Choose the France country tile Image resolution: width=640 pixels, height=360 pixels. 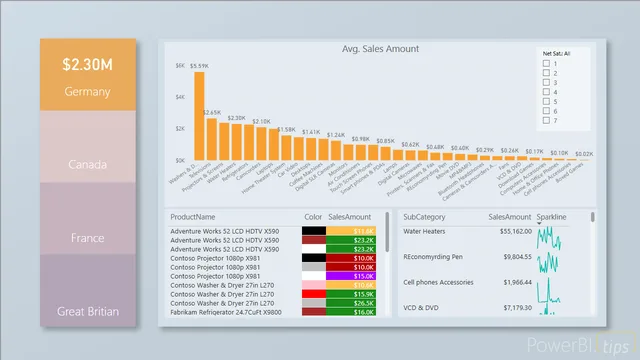(88, 218)
